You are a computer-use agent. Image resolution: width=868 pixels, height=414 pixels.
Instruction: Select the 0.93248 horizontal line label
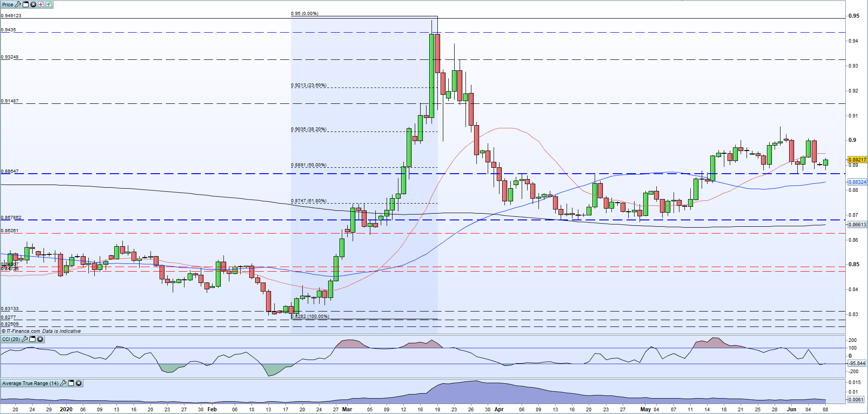pyautogui.click(x=10, y=57)
